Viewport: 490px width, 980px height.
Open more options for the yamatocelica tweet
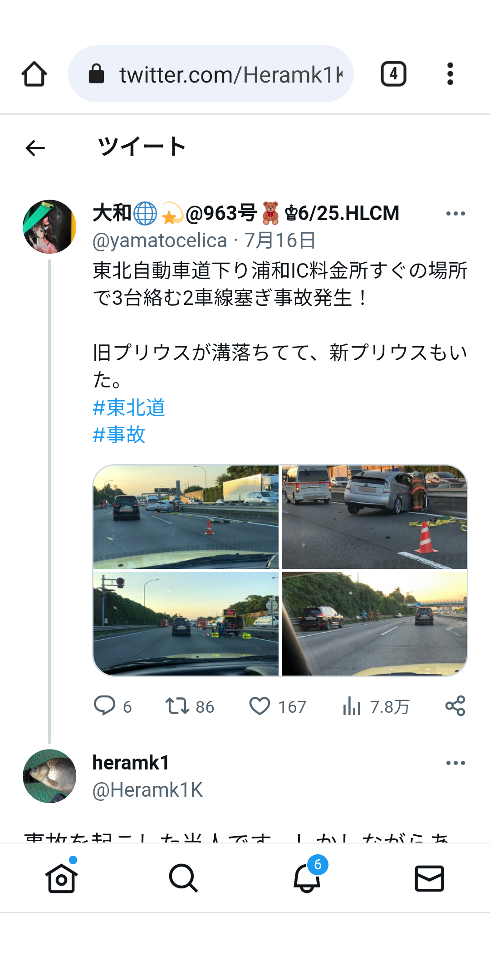click(x=456, y=213)
